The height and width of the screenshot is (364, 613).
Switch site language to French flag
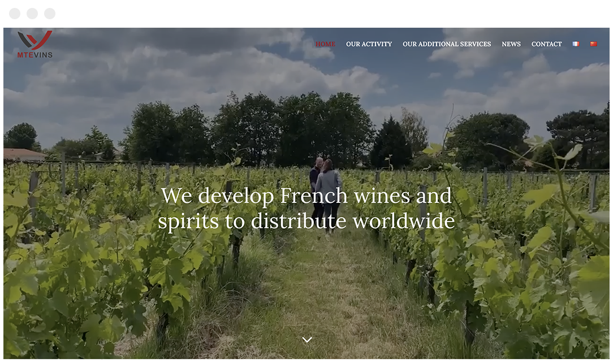pos(576,44)
